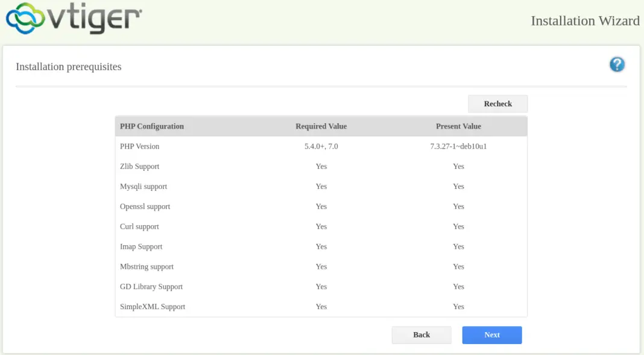This screenshot has width=644, height=355.
Task: Select the Zlib Support row
Action: point(140,166)
